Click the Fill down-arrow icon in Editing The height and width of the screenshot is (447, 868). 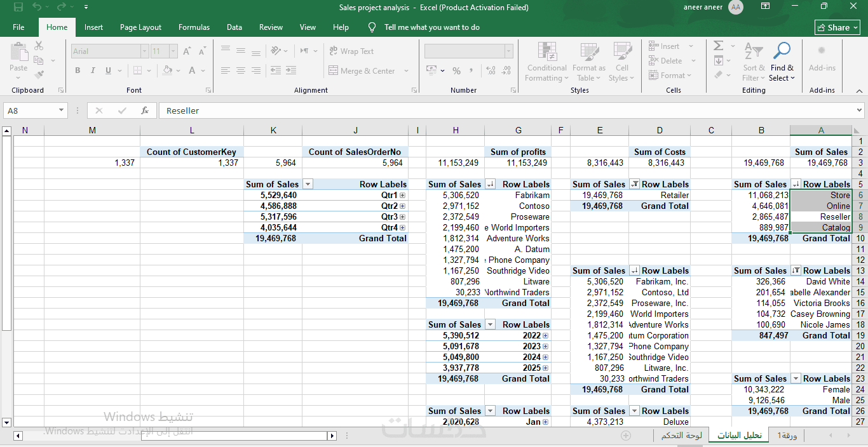718,61
